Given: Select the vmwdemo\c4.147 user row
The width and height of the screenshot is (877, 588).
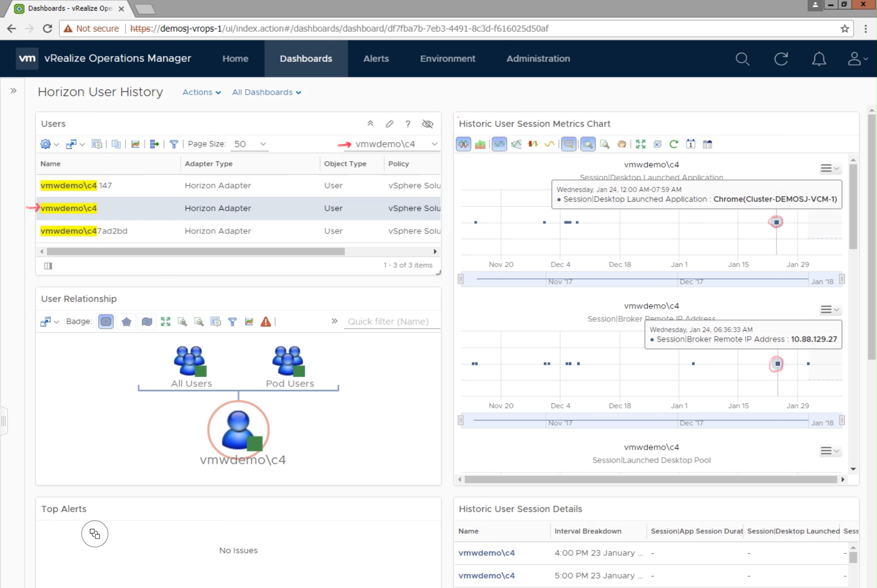Looking at the screenshot, I should pos(239,186).
